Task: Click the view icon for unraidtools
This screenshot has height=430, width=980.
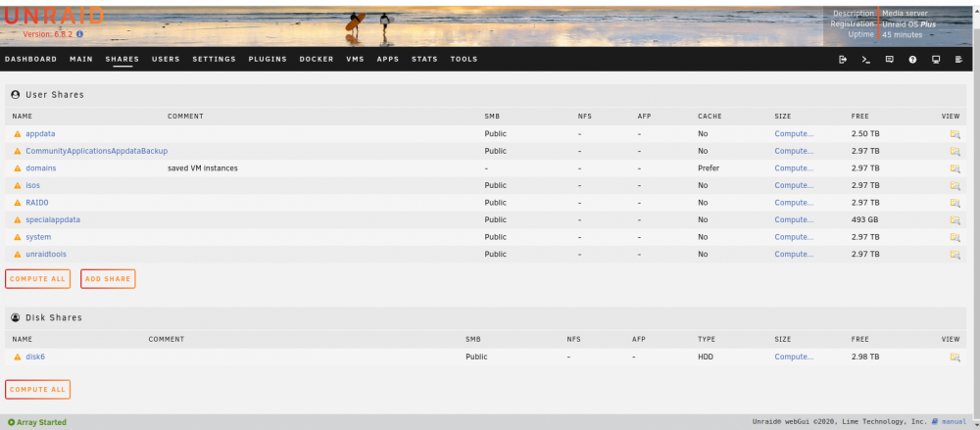Action: coord(955,255)
